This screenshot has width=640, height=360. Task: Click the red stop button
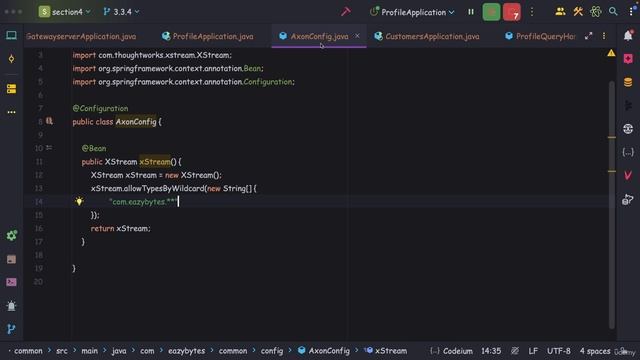pyautogui.click(x=511, y=12)
